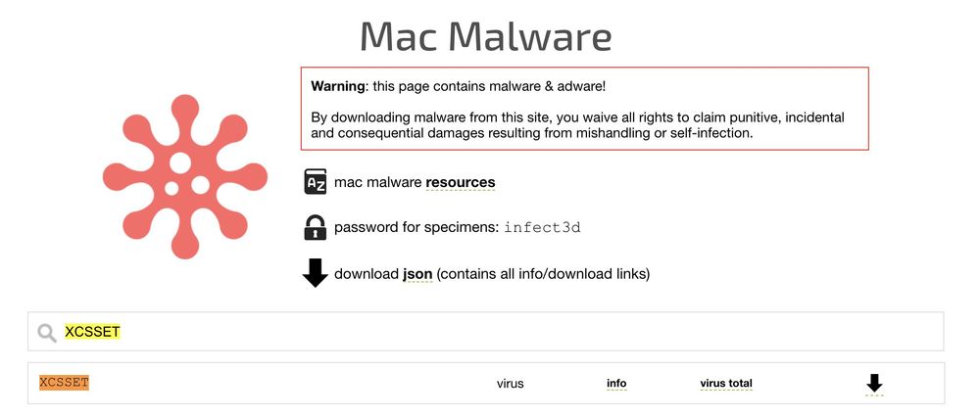Click the 'password for specimens' label

pyautogui.click(x=416, y=228)
